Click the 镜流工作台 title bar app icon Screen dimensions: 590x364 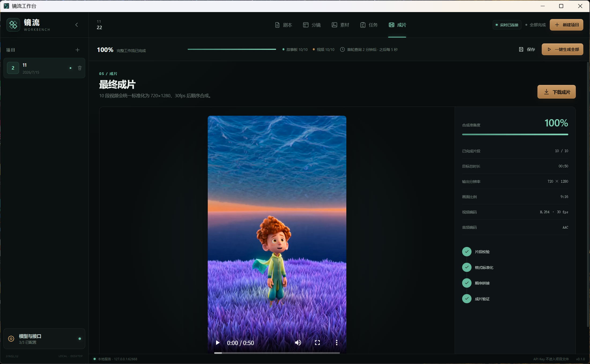click(6, 6)
